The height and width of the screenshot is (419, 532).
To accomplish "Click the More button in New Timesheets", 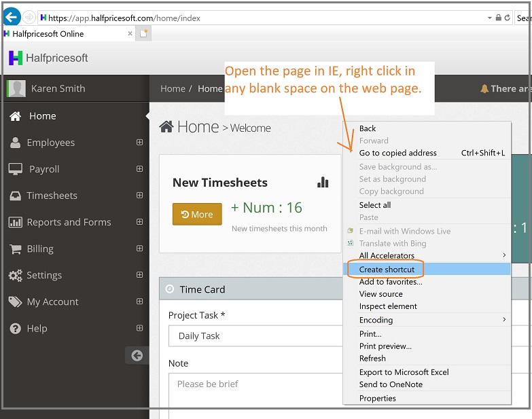I will (x=197, y=214).
